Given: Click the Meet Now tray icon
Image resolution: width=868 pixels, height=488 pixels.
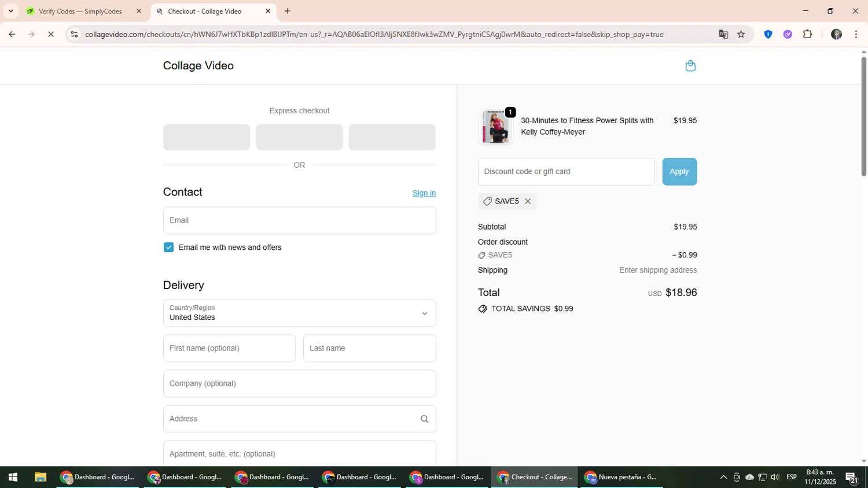Looking at the screenshot, I should pyautogui.click(x=737, y=477).
